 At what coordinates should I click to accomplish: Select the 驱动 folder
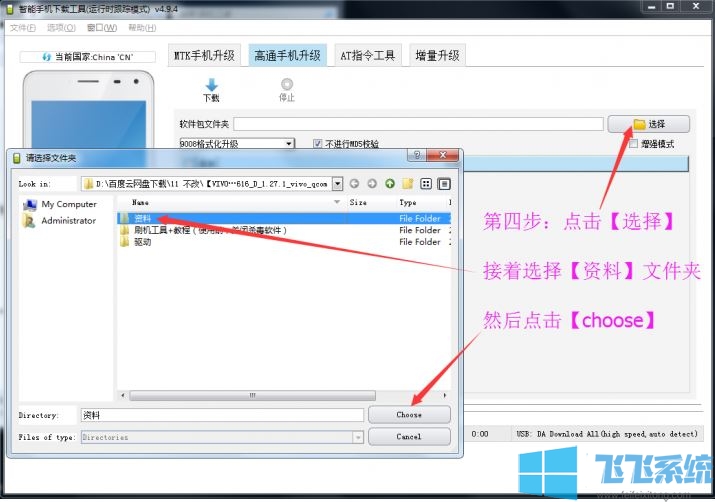136,242
